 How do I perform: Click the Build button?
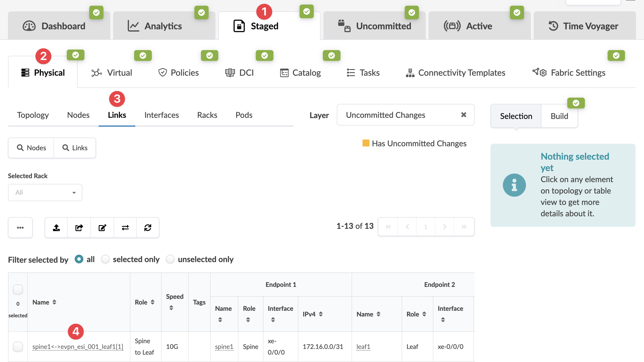(x=559, y=116)
